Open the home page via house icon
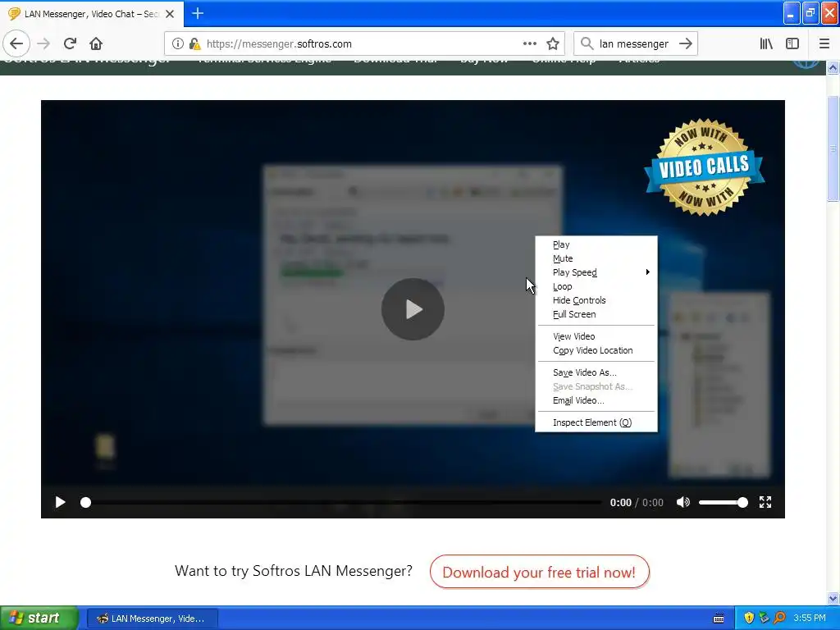Screen dimensions: 840x630 [96, 43]
